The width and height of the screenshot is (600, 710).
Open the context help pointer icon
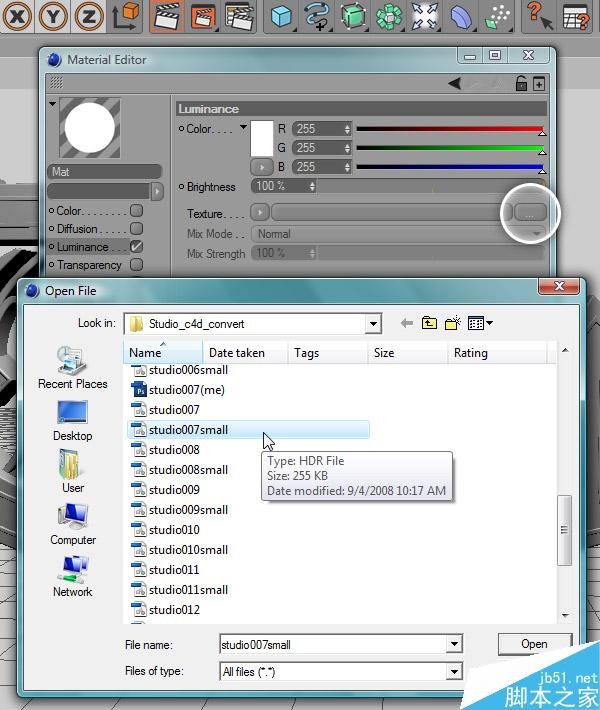pos(539,16)
